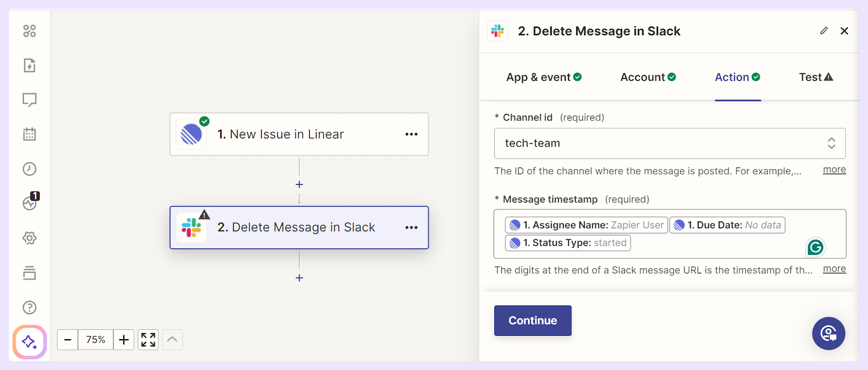Click the Message timestamp input field
The width and height of the screenshot is (868, 370).
(x=670, y=234)
